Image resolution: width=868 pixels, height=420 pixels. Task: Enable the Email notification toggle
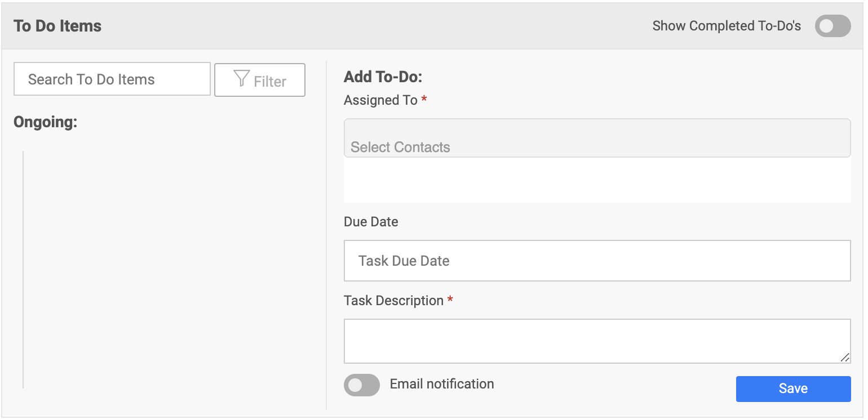362,385
